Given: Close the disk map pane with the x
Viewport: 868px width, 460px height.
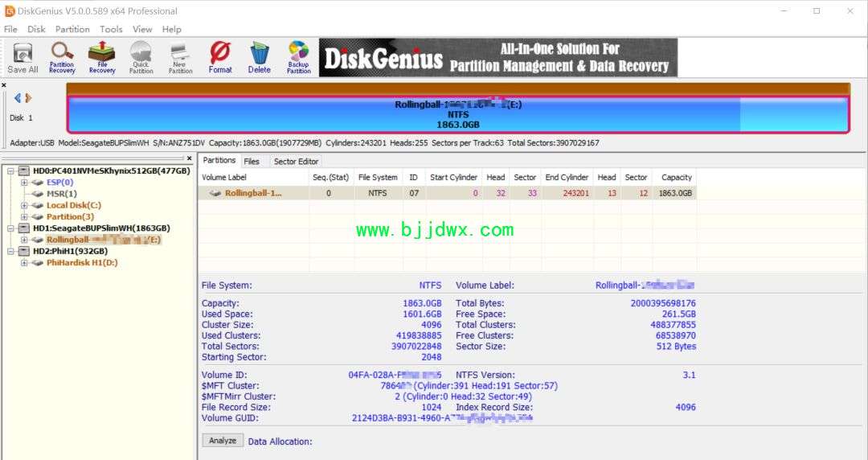Looking at the screenshot, I should coord(4,85).
